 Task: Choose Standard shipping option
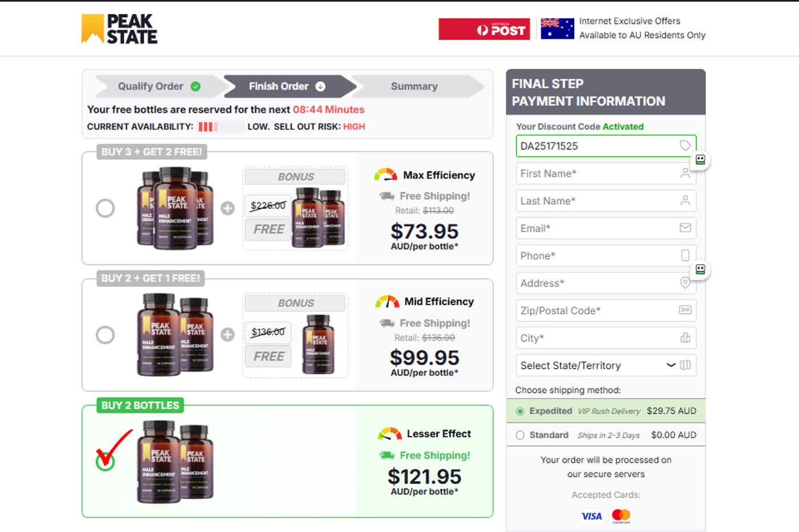coord(520,435)
